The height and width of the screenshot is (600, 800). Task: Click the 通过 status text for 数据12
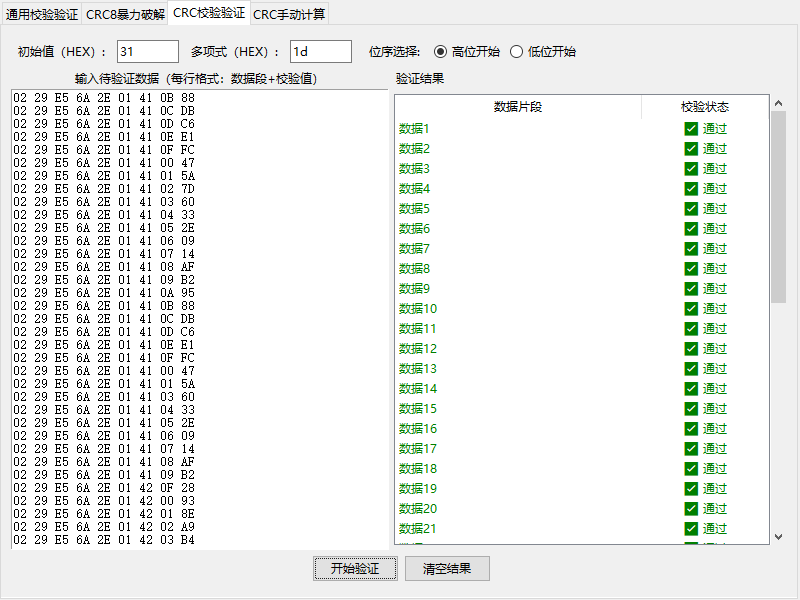coord(715,348)
